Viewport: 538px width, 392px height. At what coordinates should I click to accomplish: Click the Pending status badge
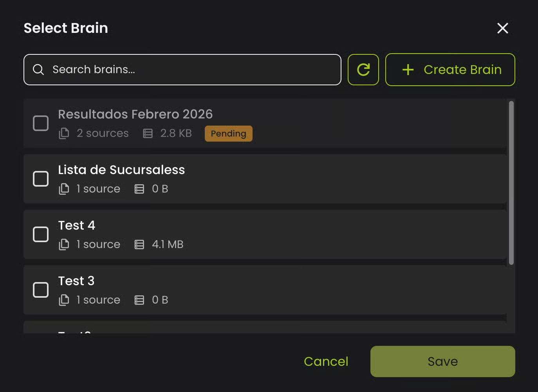[x=228, y=134]
